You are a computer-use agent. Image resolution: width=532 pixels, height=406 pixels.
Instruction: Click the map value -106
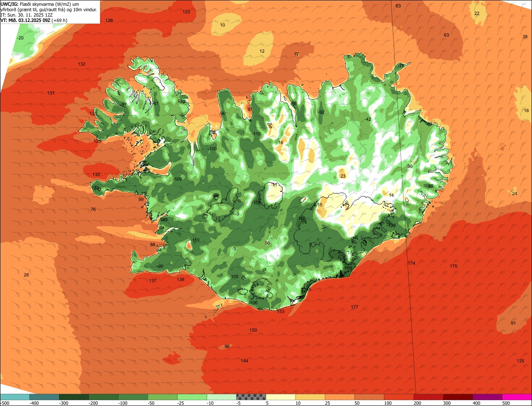254,303
